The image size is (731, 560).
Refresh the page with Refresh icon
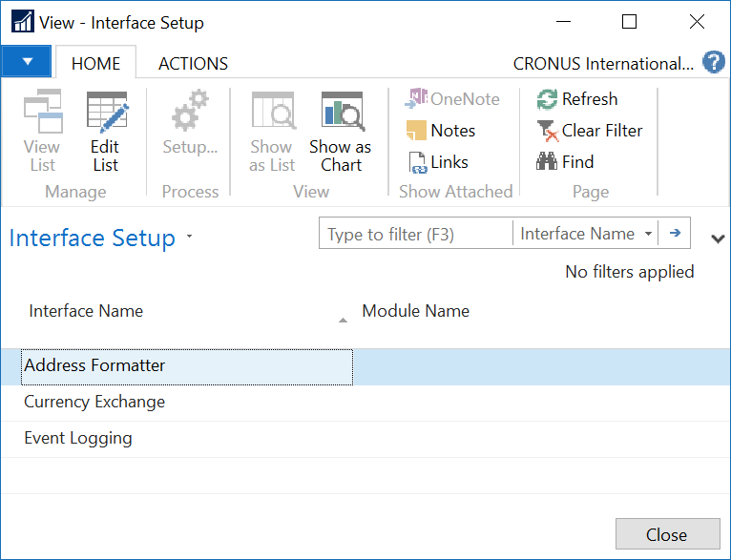point(547,99)
